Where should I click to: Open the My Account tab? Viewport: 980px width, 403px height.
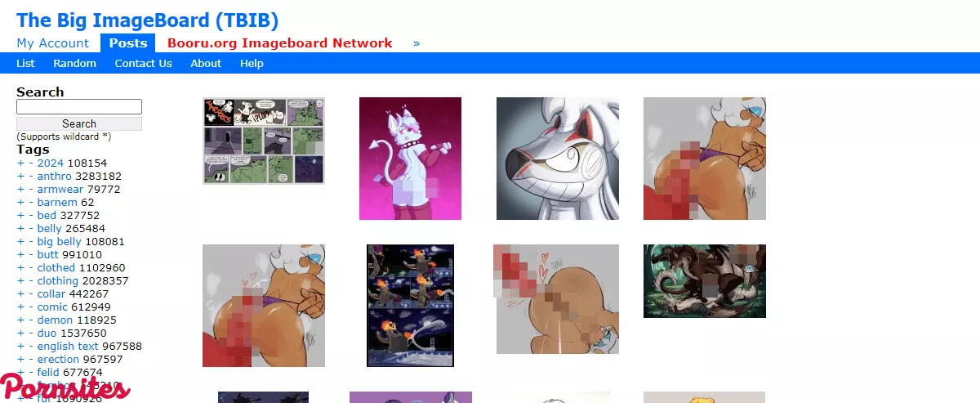click(x=53, y=43)
